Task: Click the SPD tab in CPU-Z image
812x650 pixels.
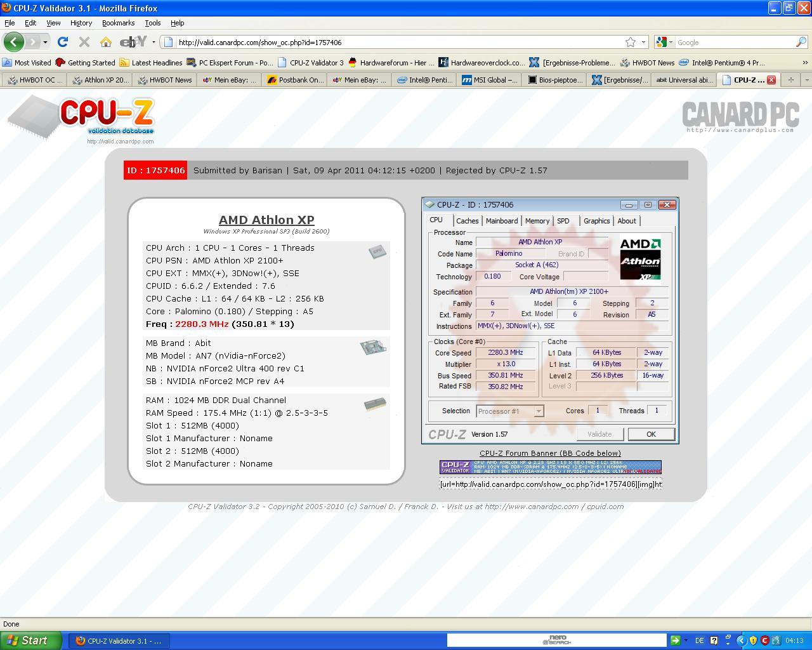Action: pyautogui.click(x=563, y=221)
